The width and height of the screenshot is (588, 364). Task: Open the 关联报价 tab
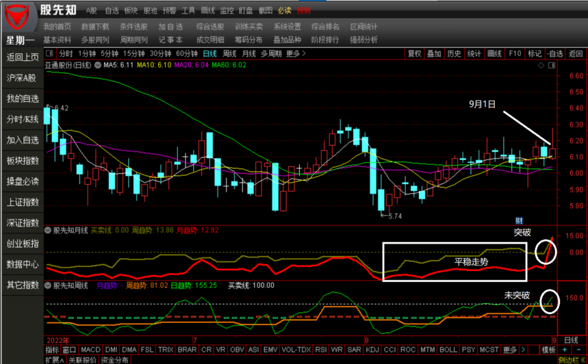pyautogui.click(x=82, y=360)
